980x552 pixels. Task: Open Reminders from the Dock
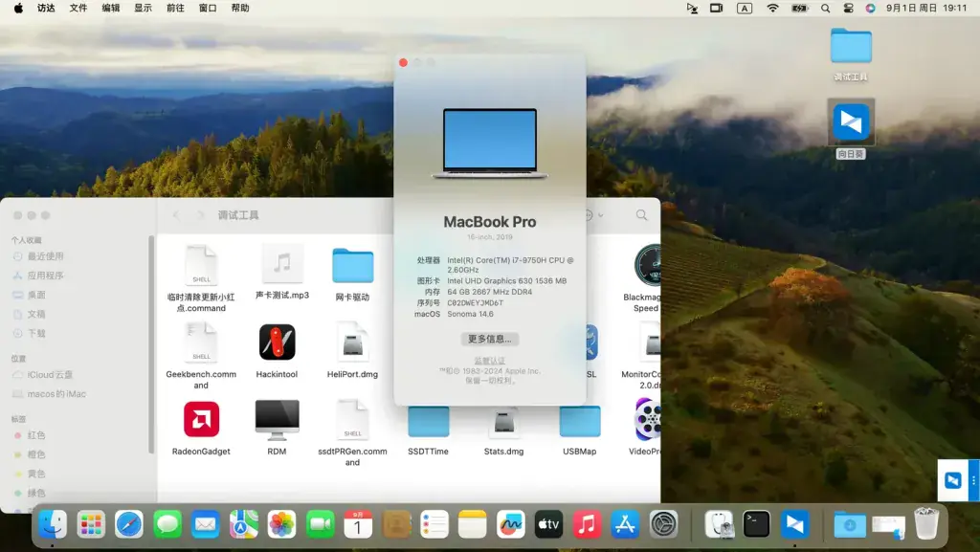click(434, 524)
